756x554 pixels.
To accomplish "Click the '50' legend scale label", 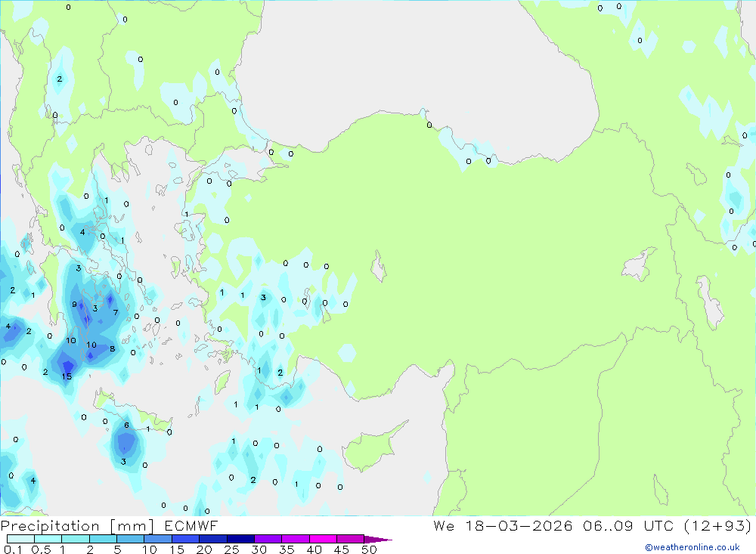I will 369,549.
